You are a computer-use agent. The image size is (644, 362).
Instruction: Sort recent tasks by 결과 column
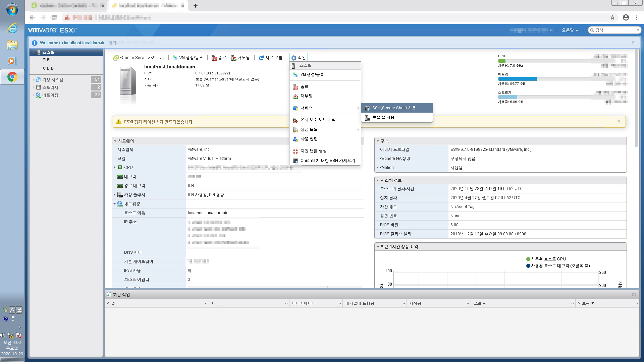click(x=523, y=303)
